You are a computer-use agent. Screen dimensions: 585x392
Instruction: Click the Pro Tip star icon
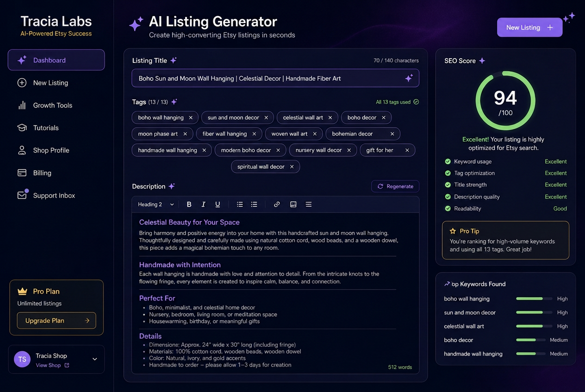coord(453,231)
